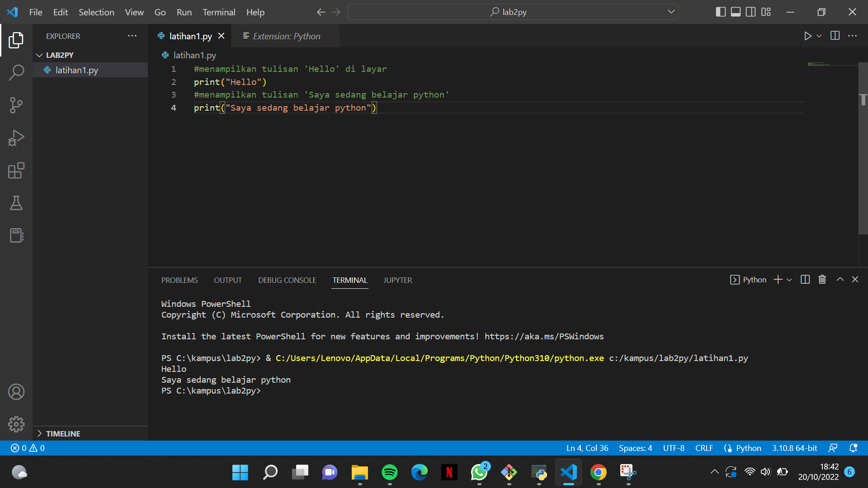Open the terminal launch profile dropdown
The width and height of the screenshot is (868, 488).
tap(789, 279)
